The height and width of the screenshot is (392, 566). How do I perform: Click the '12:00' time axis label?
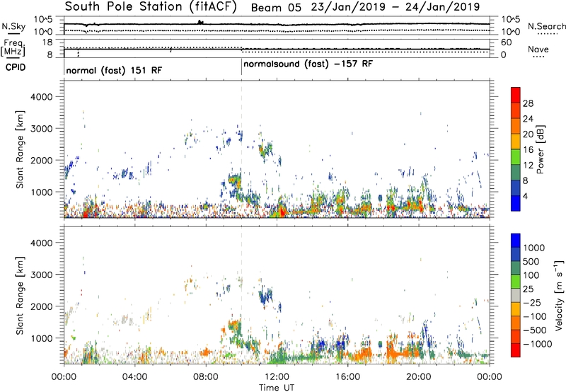point(277,377)
